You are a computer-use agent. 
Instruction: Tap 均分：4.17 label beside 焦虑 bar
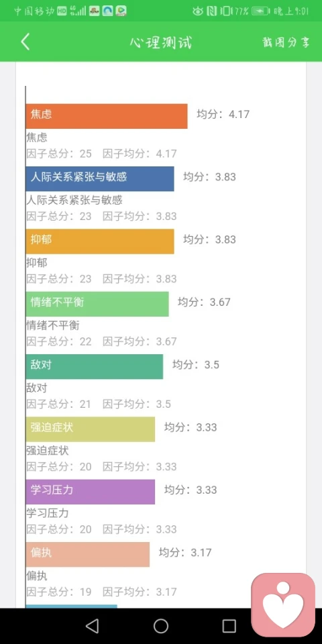point(223,114)
